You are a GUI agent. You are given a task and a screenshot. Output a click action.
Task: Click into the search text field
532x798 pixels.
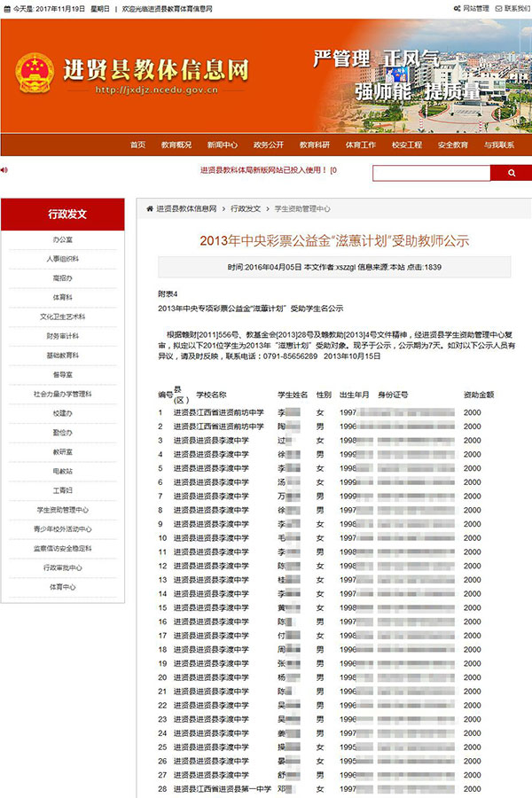tap(431, 173)
